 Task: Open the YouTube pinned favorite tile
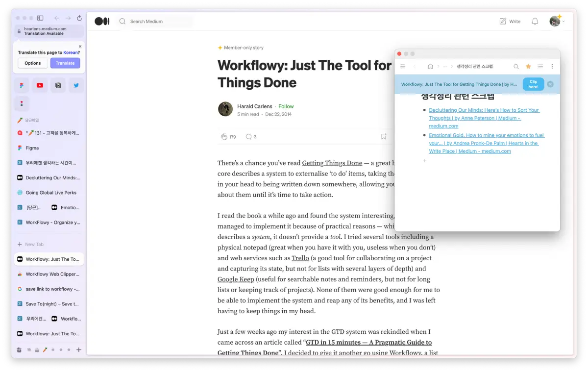click(x=40, y=85)
